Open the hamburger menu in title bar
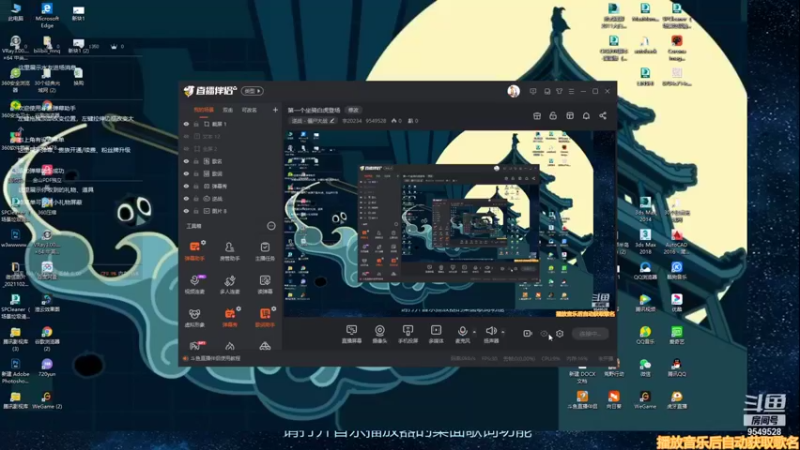This screenshot has height=450, width=800. (571, 91)
